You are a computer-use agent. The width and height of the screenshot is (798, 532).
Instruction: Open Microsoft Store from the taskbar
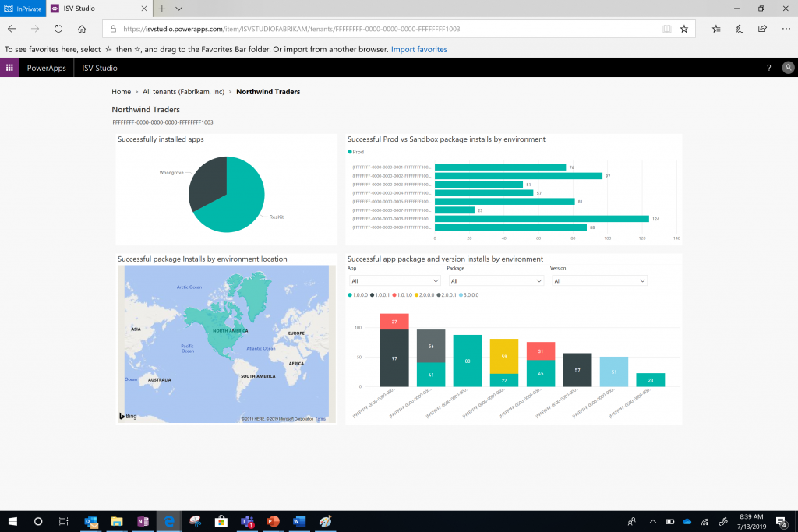point(221,521)
